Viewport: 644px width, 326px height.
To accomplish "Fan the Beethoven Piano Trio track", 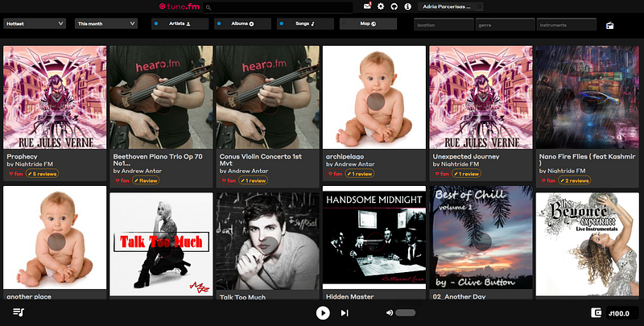I will point(122,180).
